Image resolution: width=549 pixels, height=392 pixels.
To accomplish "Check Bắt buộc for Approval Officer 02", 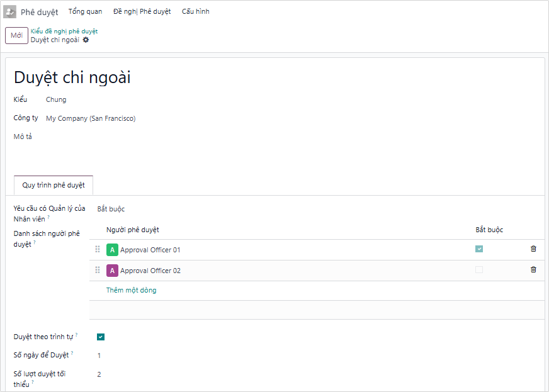I will point(479,270).
